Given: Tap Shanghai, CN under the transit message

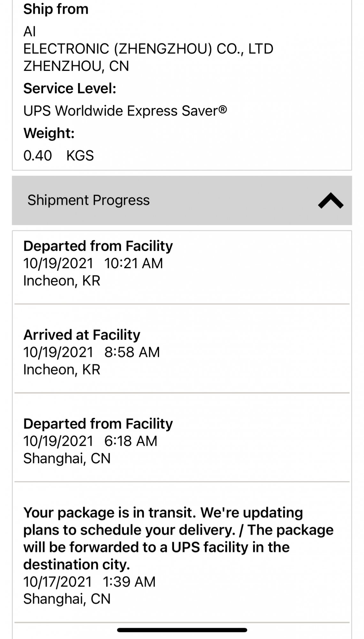Looking at the screenshot, I should [x=67, y=599].
